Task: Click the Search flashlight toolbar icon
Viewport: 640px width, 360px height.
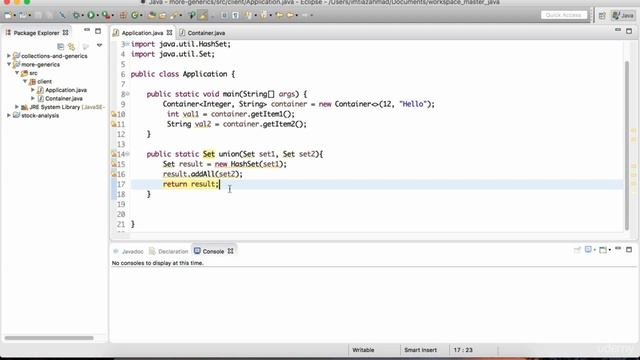Action: click(174, 16)
